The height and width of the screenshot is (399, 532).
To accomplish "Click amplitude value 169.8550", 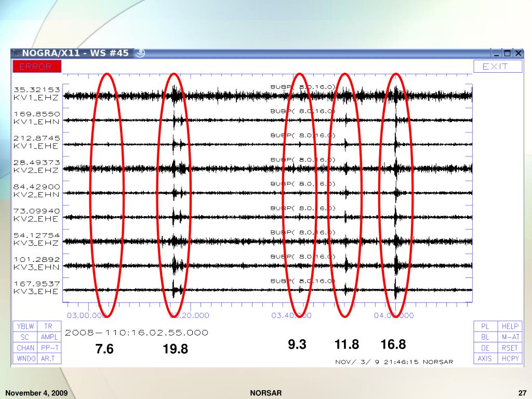I will 37,114.
